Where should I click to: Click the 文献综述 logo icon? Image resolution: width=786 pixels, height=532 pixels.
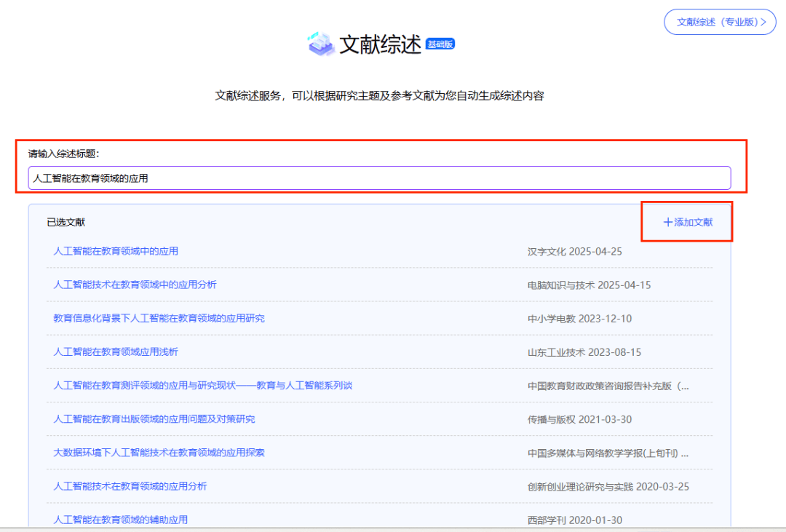point(321,44)
